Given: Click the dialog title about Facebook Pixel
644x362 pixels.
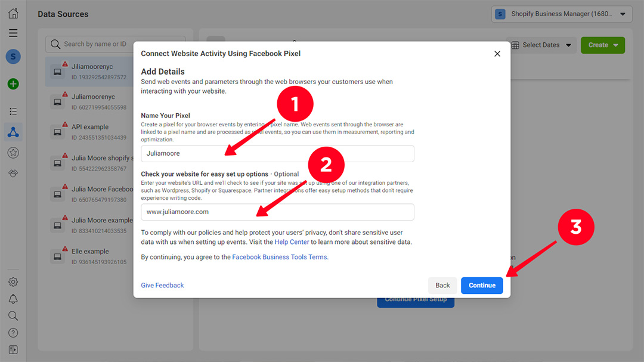Looking at the screenshot, I should tap(221, 54).
